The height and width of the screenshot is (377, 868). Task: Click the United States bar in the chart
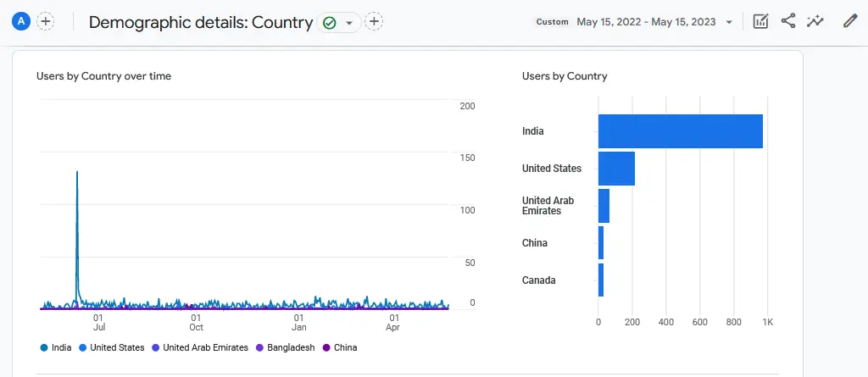pyautogui.click(x=617, y=169)
